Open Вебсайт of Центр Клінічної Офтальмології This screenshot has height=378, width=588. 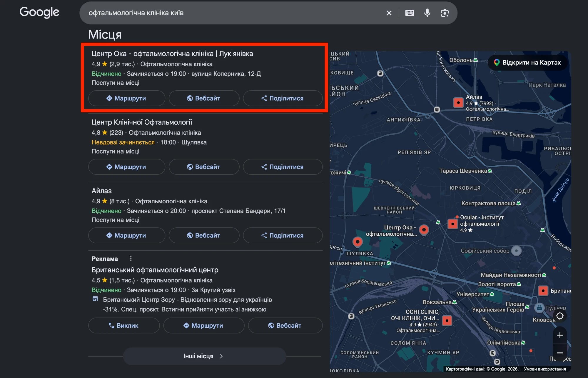(x=204, y=167)
